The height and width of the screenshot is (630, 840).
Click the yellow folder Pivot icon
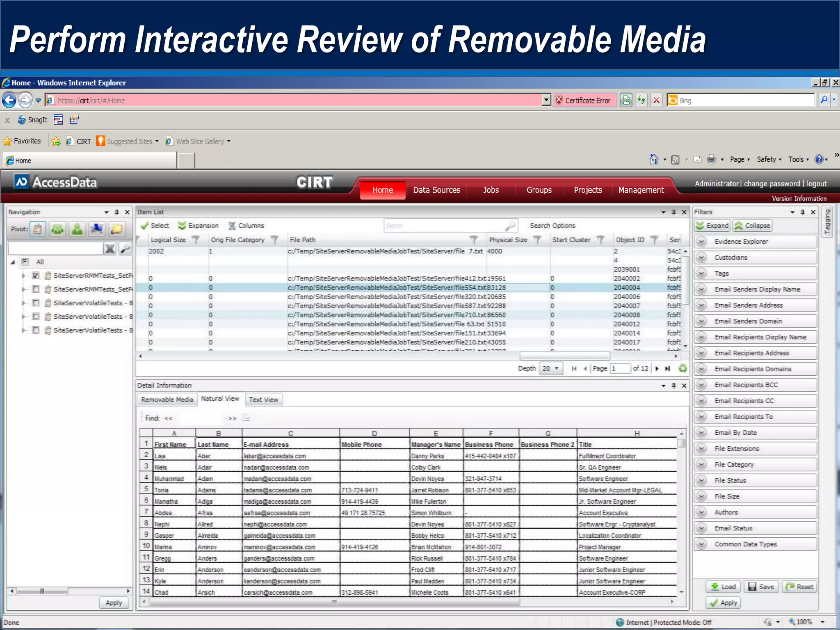pyautogui.click(x=116, y=229)
